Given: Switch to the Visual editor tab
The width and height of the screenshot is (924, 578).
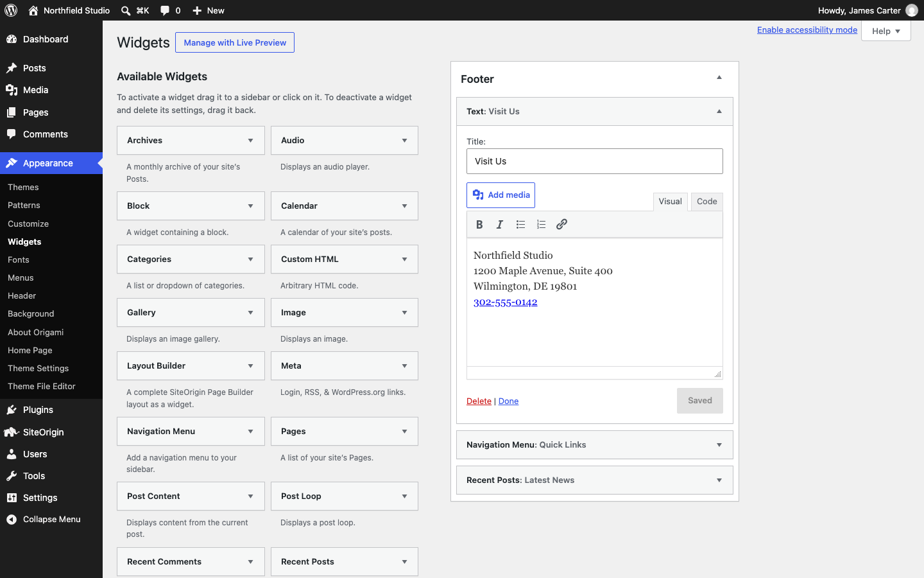Looking at the screenshot, I should coord(670,202).
